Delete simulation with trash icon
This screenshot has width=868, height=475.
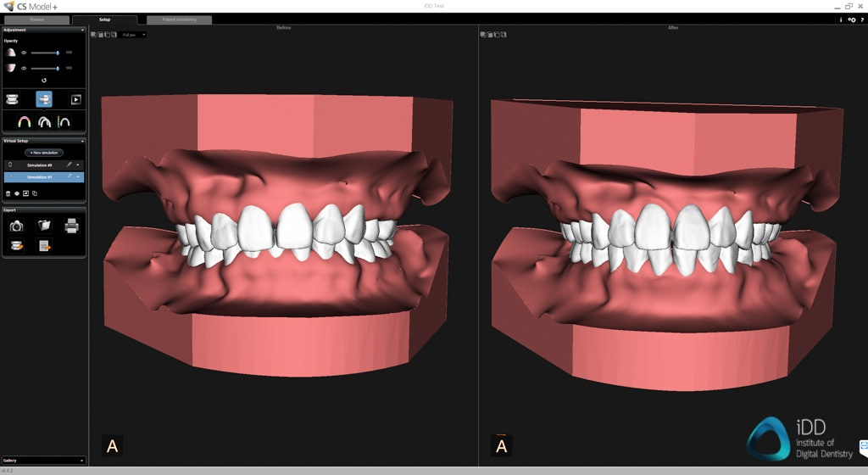pyautogui.click(x=8, y=193)
